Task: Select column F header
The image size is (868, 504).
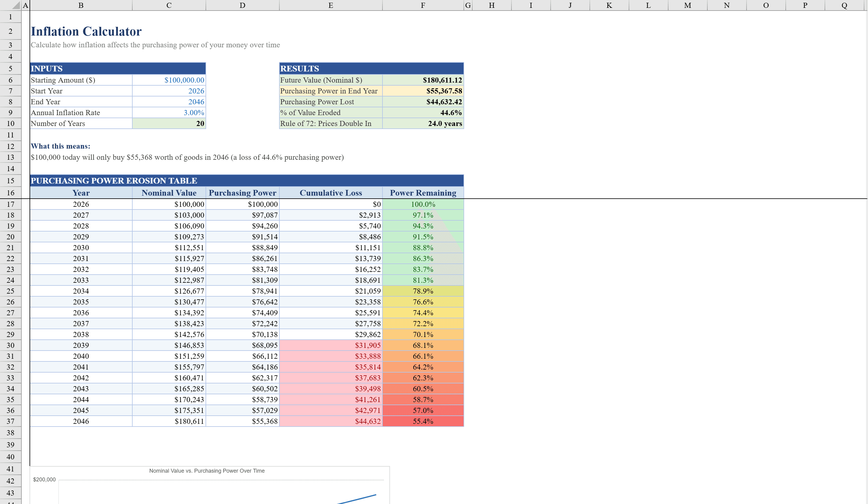Action: point(423,5)
